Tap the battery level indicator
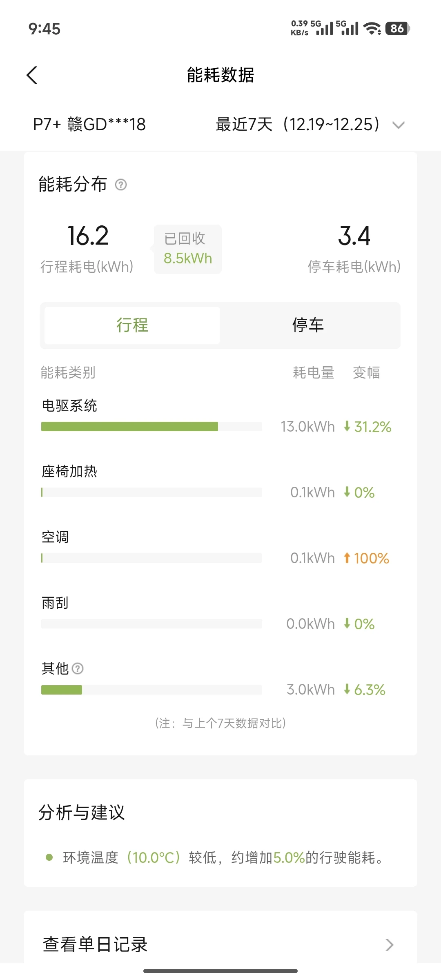Screen dimensions: 441x980 [397, 29]
